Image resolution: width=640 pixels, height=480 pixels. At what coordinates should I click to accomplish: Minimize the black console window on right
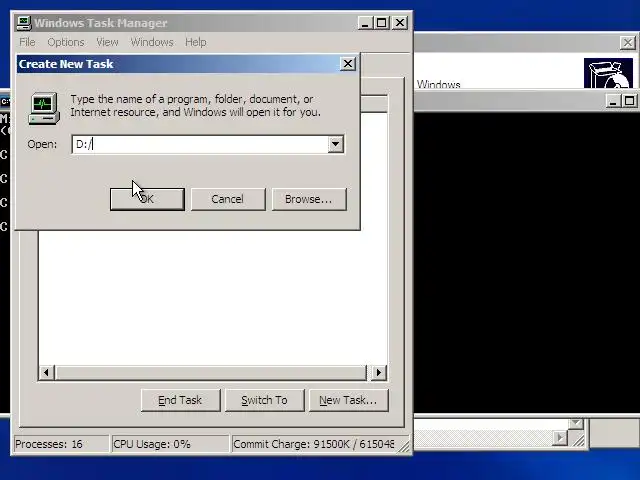(x=613, y=101)
